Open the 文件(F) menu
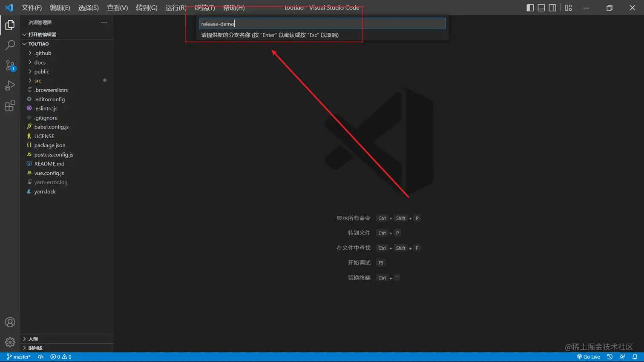This screenshot has width=644, height=362. pos(32,8)
